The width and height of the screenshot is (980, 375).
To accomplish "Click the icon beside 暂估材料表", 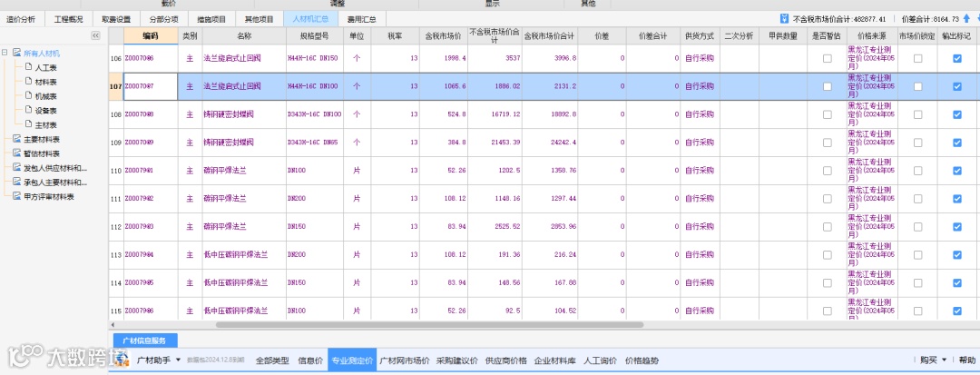I will point(17,153).
